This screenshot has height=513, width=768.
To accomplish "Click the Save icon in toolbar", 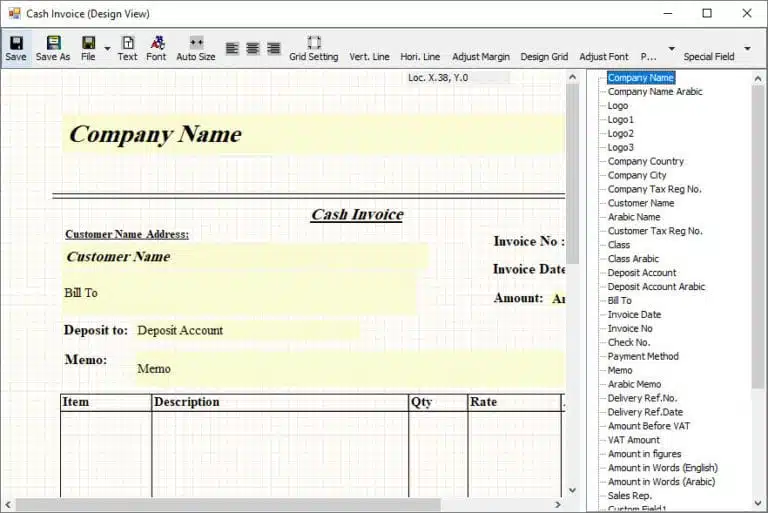I will (x=16, y=44).
